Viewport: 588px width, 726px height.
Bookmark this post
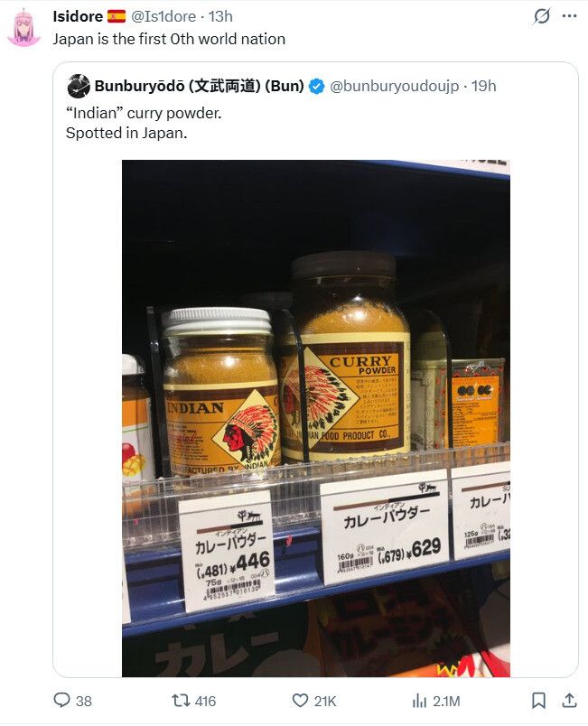538,701
